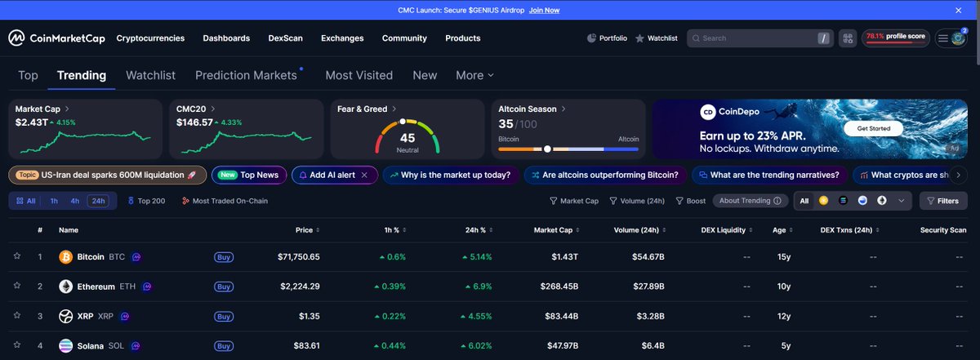This screenshot has height=360, width=980.
Task: Click the Bitcoin coin logo
Action: coord(66,257)
